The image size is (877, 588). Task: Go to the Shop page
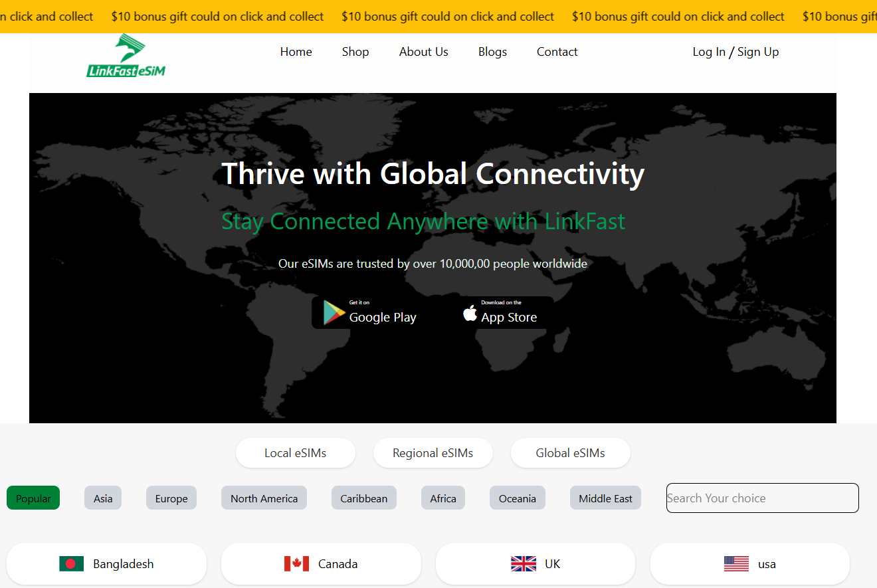(355, 52)
